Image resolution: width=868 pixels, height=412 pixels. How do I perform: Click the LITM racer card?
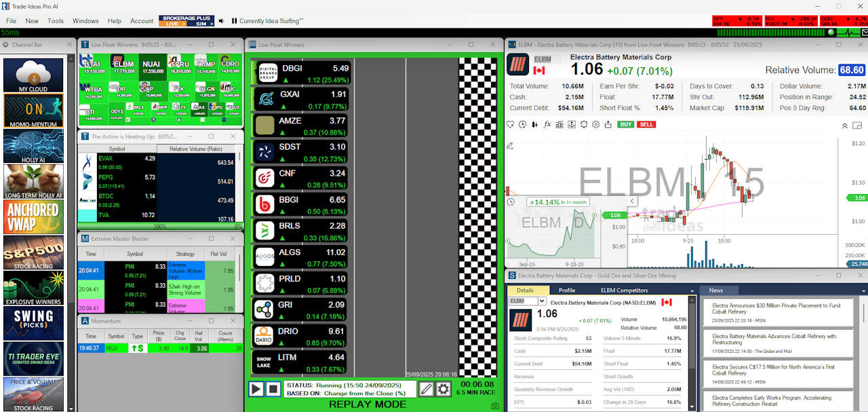click(300, 363)
